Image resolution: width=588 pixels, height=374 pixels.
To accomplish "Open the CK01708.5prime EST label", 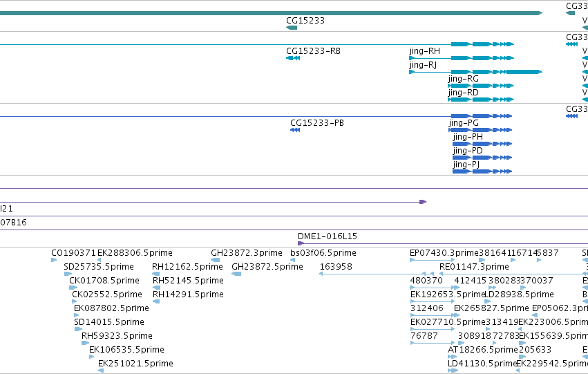I will [x=104, y=281].
